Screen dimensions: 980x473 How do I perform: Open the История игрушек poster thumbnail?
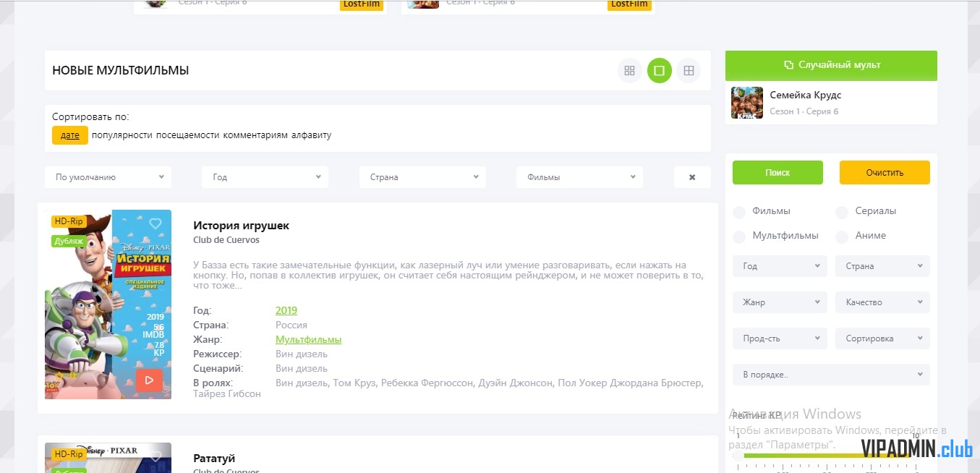coord(108,304)
